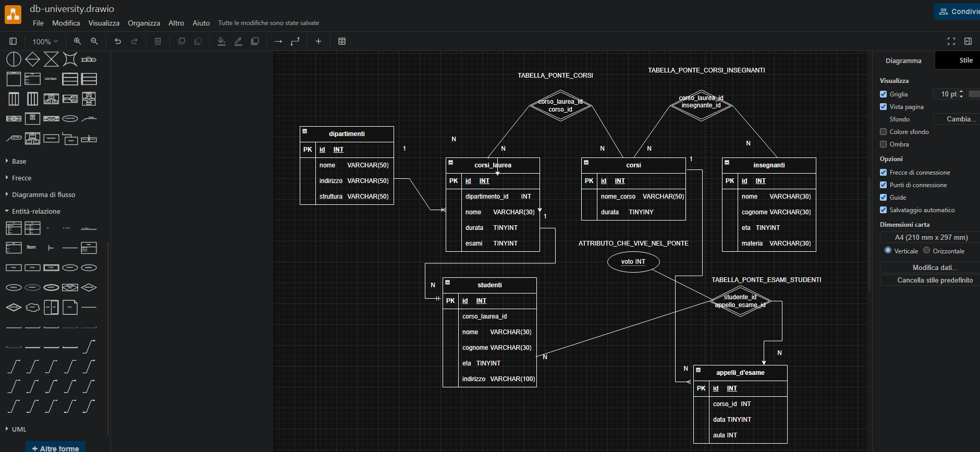Insert a table using the toolbar
This screenshot has height=452, width=980.
point(342,41)
